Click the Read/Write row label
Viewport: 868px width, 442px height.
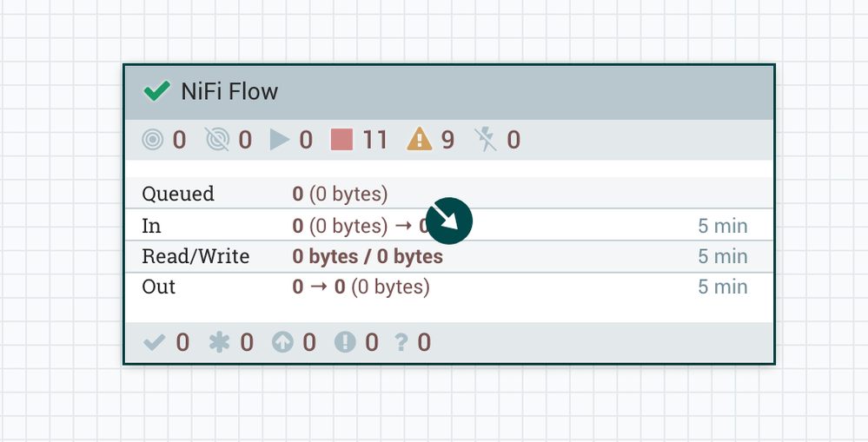(x=195, y=257)
